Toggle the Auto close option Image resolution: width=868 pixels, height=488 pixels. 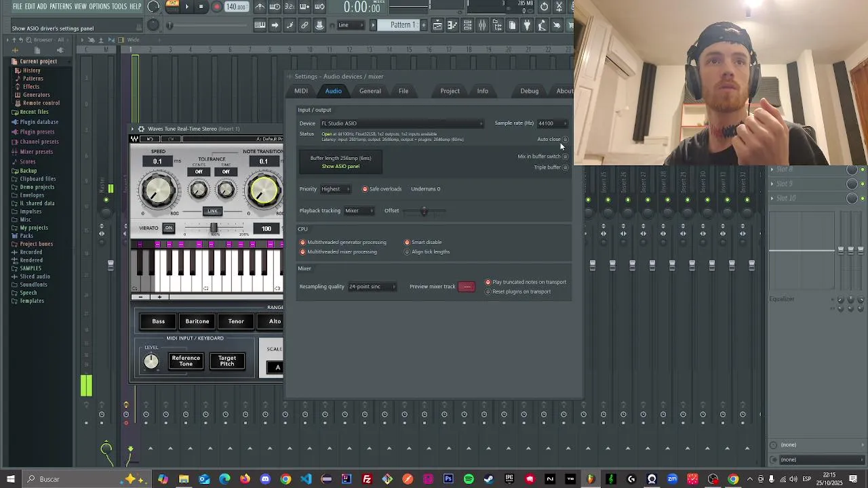pos(565,140)
